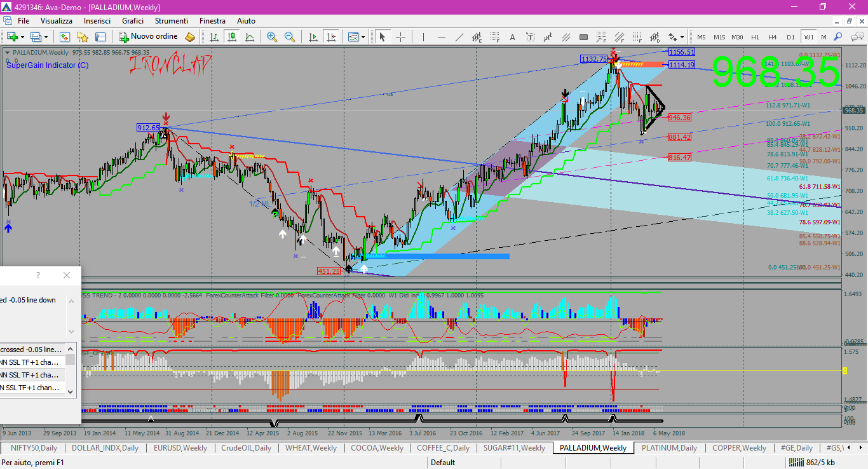Select the Fibonacci time zones tool
The image size is (868, 469).
[637, 37]
